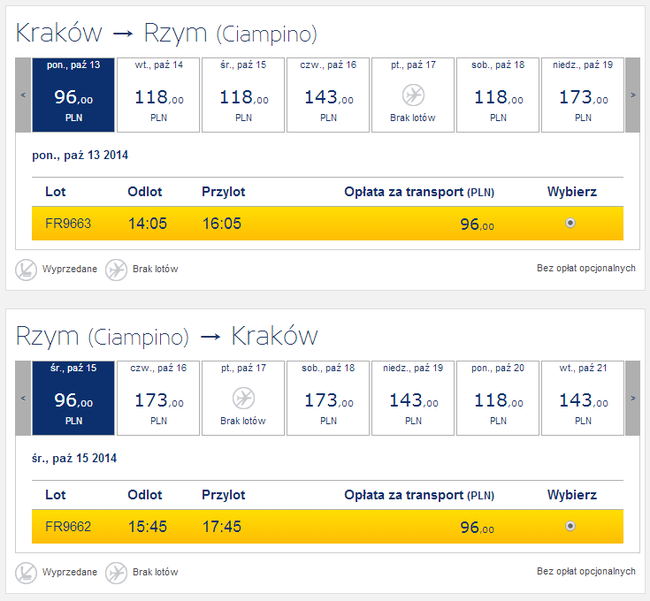
Task: Pick the pon., paź 20 return fare of 118 PLN
Action: pyautogui.click(x=497, y=398)
